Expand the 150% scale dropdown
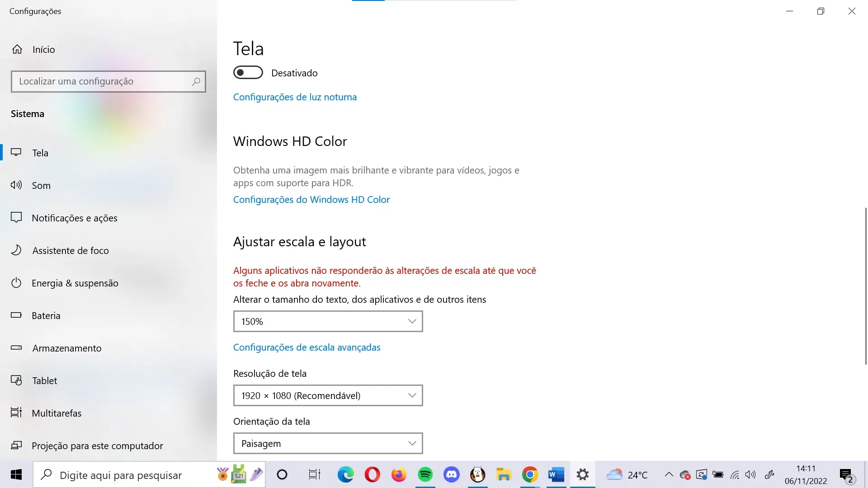This screenshot has height=488, width=868. pos(328,321)
